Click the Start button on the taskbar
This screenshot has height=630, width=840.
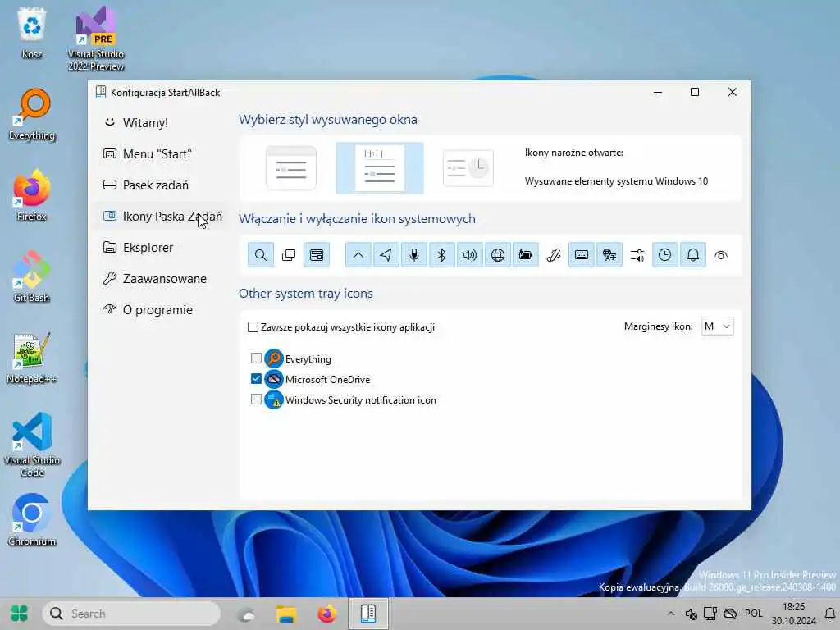20,614
